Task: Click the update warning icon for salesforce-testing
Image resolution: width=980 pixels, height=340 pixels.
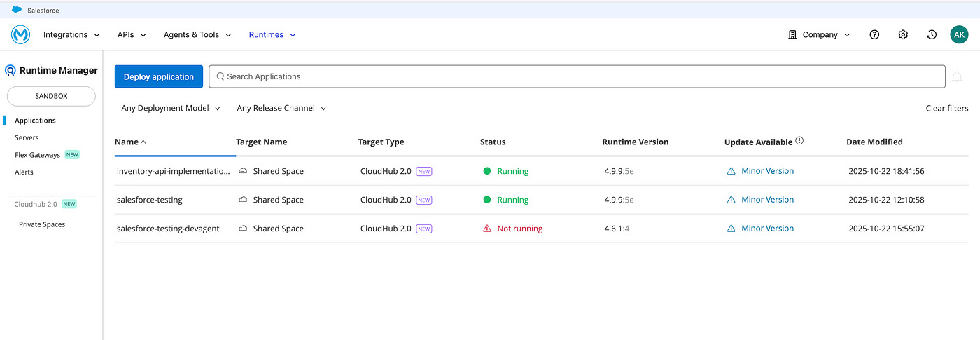Action: click(x=731, y=200)
